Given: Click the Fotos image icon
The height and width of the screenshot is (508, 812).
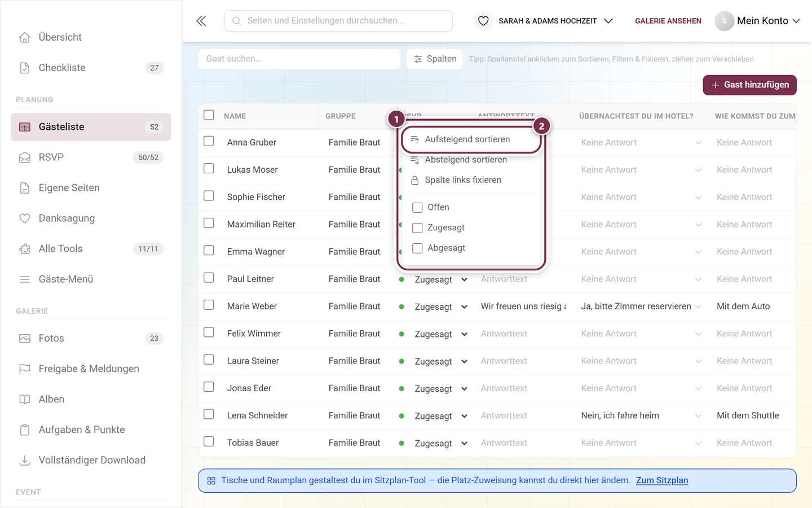Looking at the screenshot, I should click(x=25, y=339).
